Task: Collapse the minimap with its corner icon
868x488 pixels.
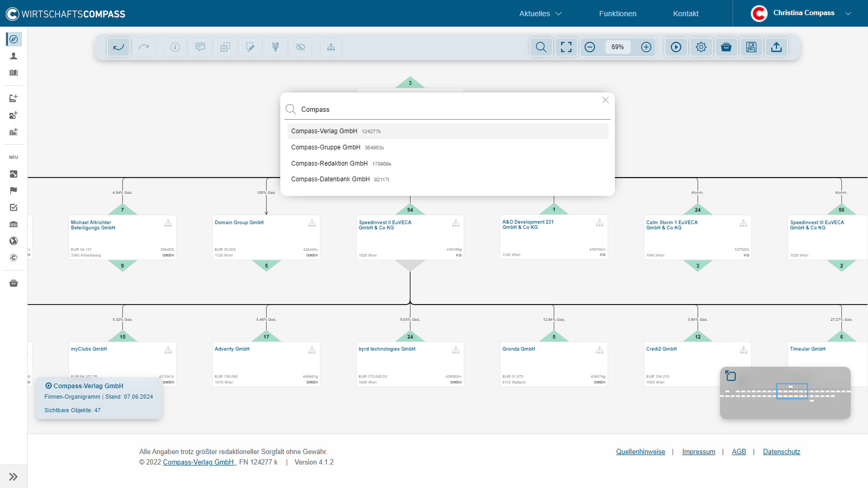Action: pos(730,375)
